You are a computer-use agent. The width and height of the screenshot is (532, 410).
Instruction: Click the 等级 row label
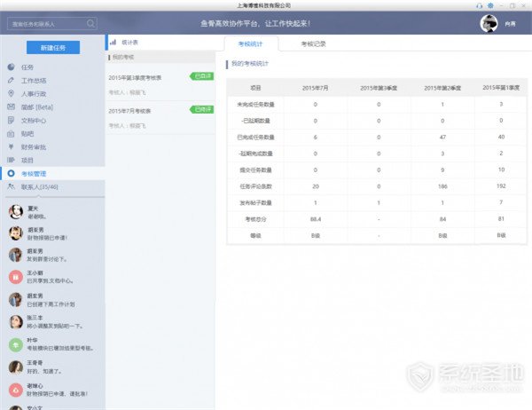pyautogui.click(x=255, y=235)
